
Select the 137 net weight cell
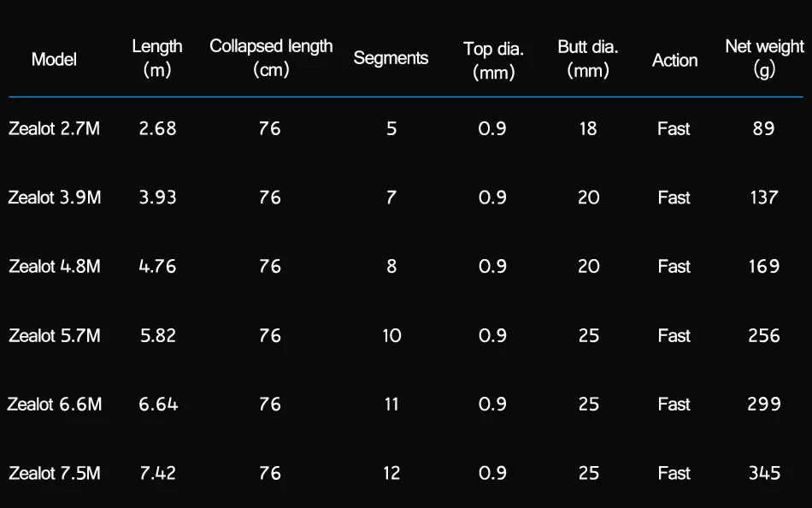pyautogui.click(x=764, y=197)
